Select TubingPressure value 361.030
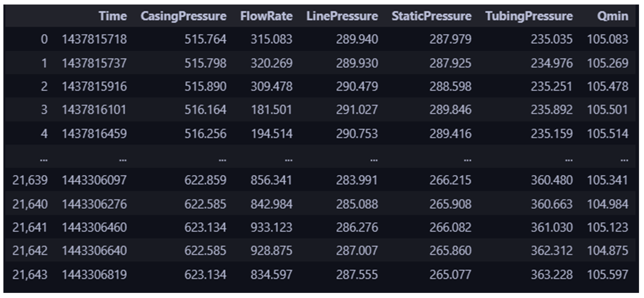This screenshot has height=298, width=644. [x=552, y=227]
